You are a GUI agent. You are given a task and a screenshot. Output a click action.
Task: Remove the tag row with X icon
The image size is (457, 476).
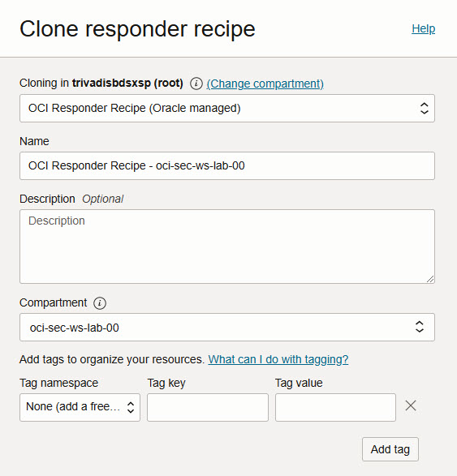(x=411, y=405)
